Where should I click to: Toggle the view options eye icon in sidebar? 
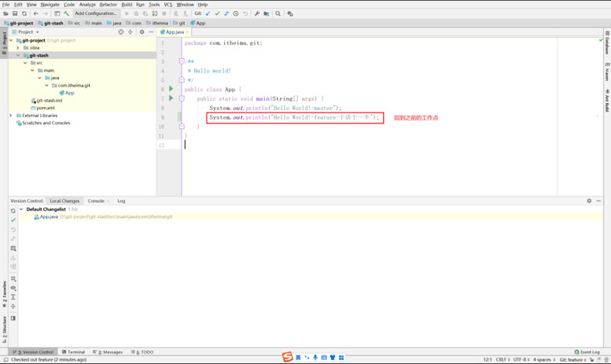pos(13,288)
